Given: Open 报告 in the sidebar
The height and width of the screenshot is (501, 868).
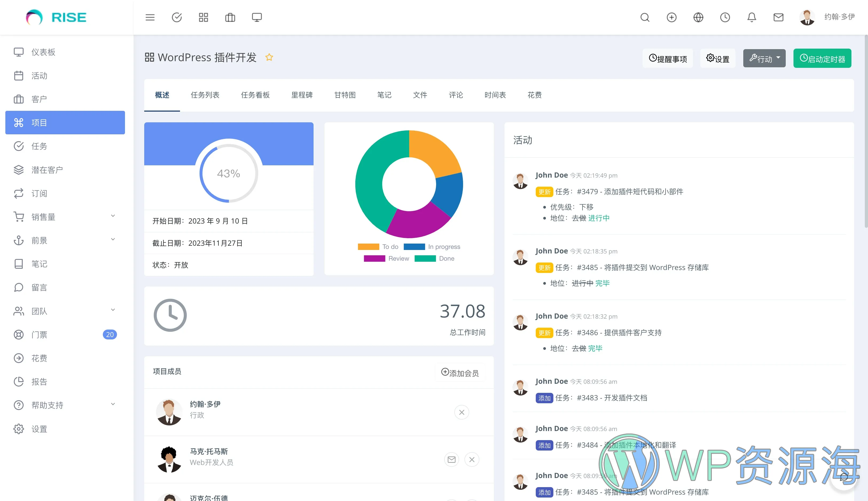Looking at the screenshot, I should [65, 382].
